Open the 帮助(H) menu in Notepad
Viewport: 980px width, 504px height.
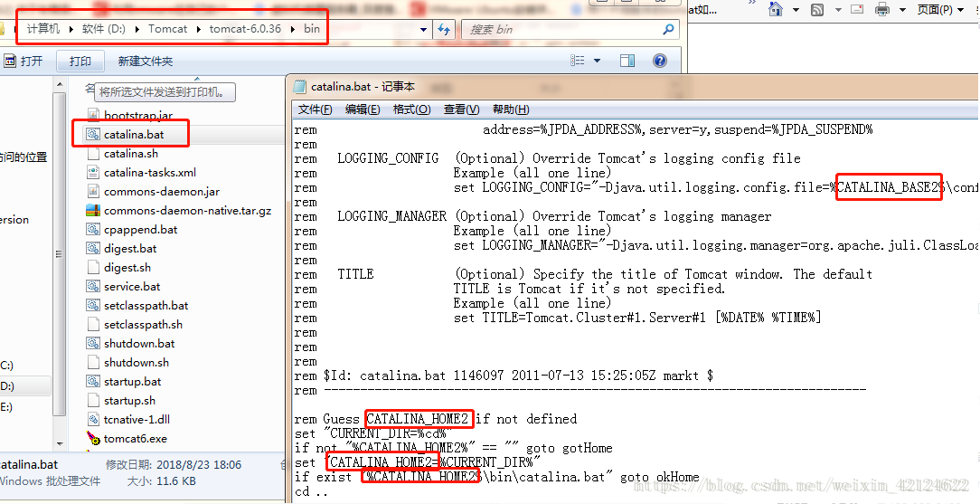511,109
